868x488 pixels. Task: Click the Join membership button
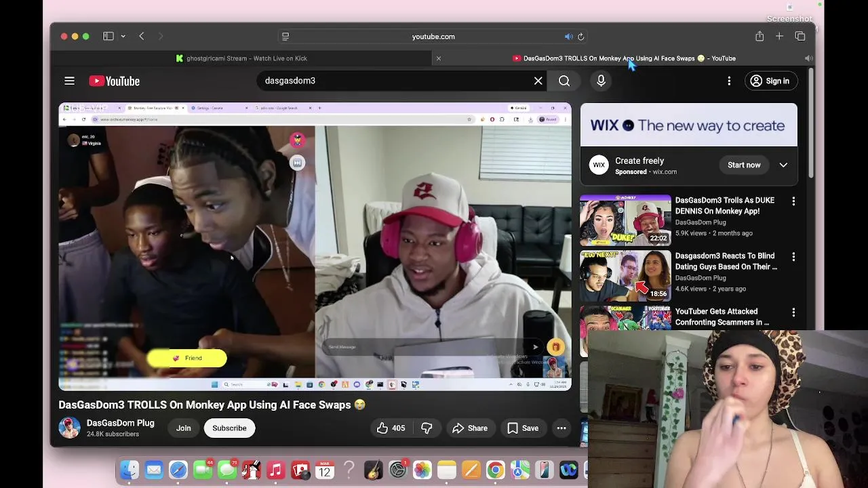click(183, 428)
